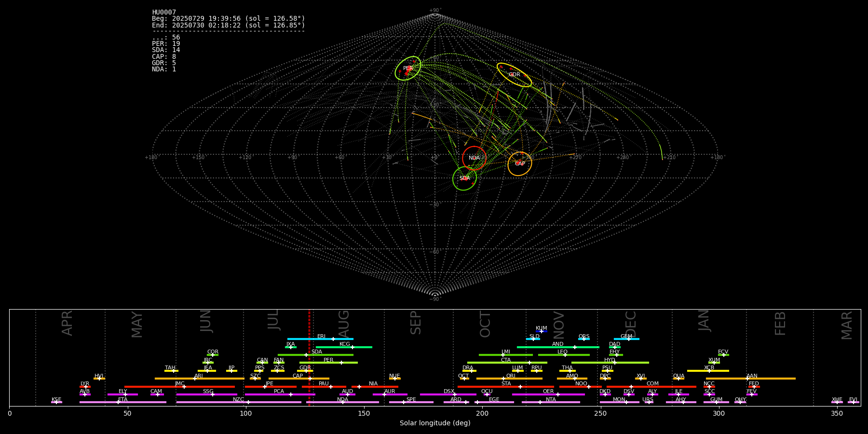The width and height of the screenshot is (868, 434).
Task: Click the HVI shower label
Action: click(x=99, y=376)
